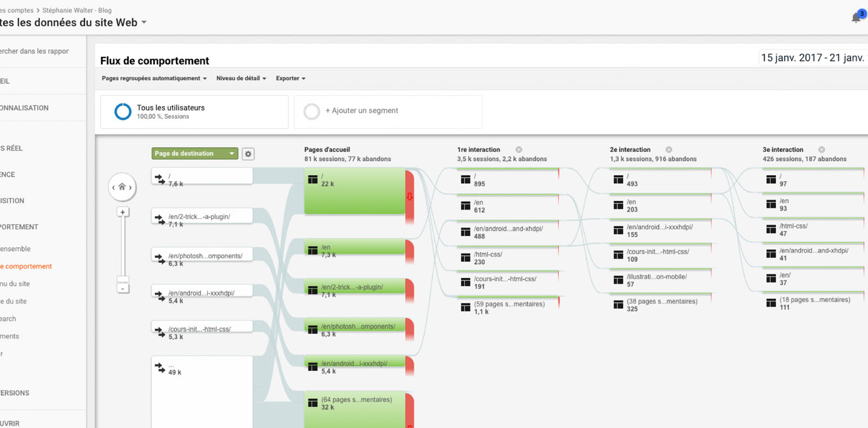The image size is (868, 428).
Task: Remove the 3e interaction step via its X icon
Action: (x=821, y=149)
